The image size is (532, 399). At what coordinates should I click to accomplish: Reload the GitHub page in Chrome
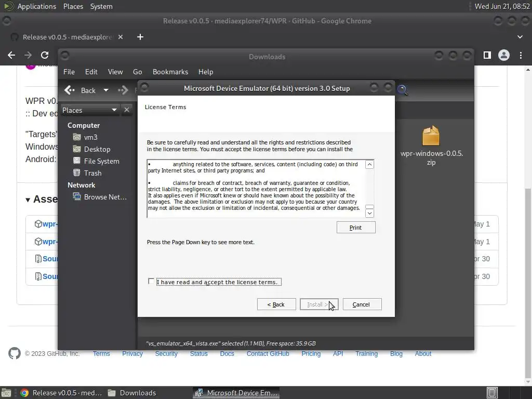[45, 55]
